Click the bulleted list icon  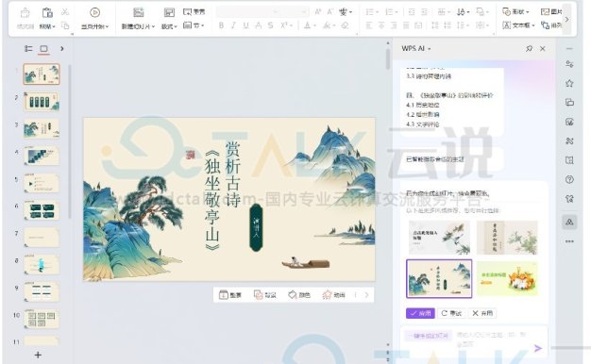pyautogui.click(x=370, y=12)
